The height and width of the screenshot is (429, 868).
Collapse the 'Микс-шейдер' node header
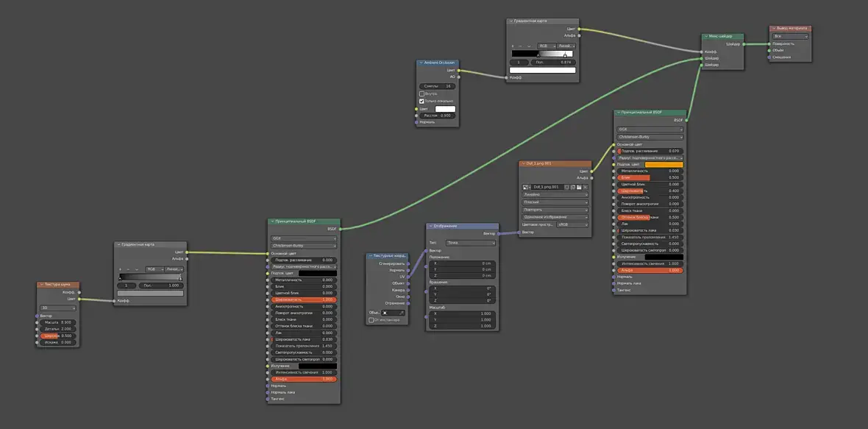(706, 36)
